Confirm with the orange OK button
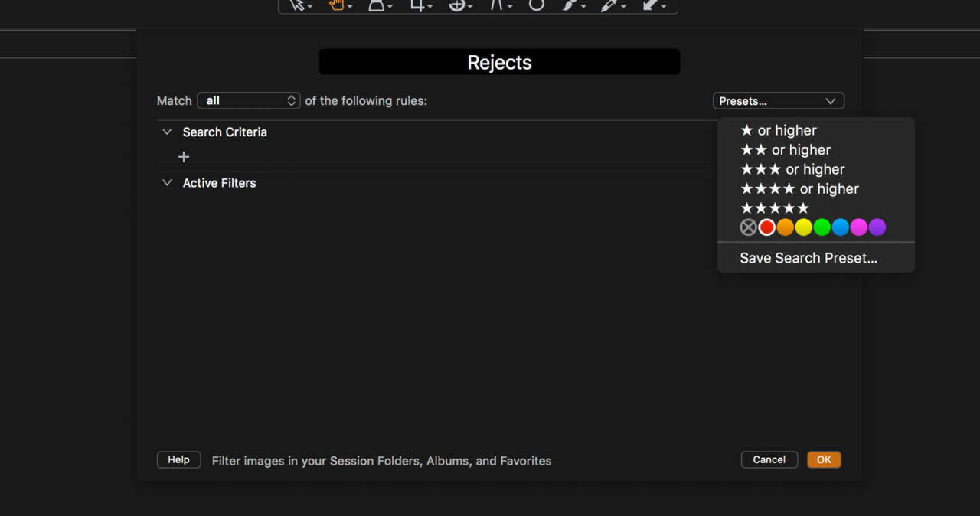This screenshot has height=516, width=980. click(824, 459)
